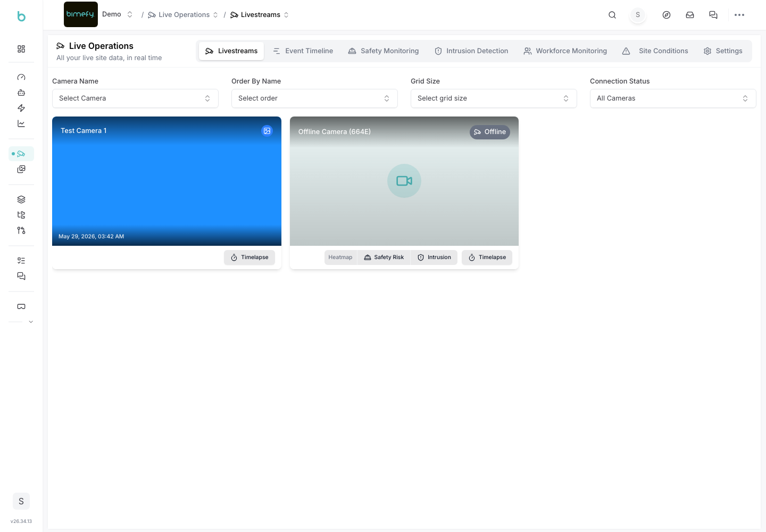
Task: Switch to the Intrusion Detection tab
Action: point(471,51)
